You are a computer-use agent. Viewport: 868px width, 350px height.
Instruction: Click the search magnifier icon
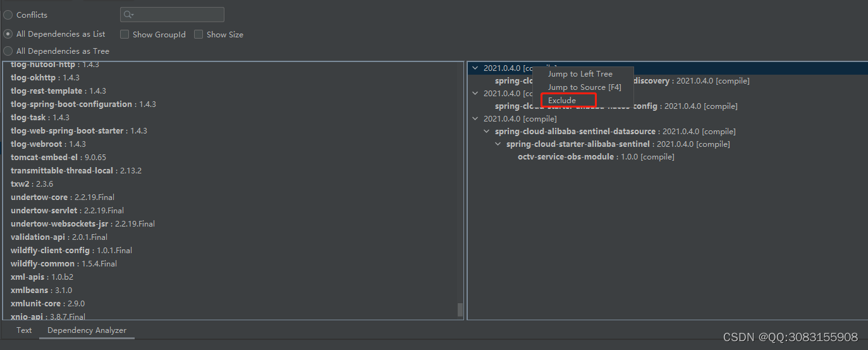[128, 15]
